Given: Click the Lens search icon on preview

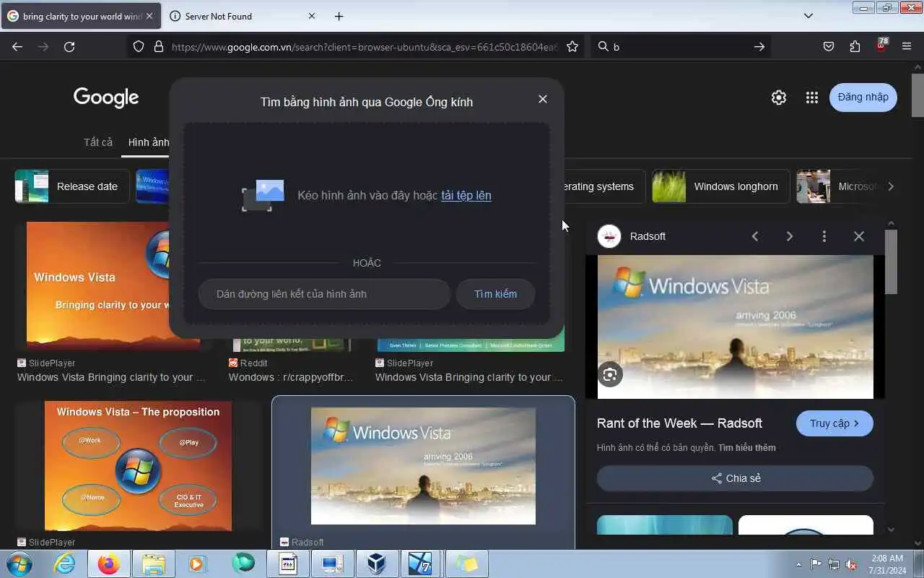Looking at the screenshot, I should tap(610, 374).
